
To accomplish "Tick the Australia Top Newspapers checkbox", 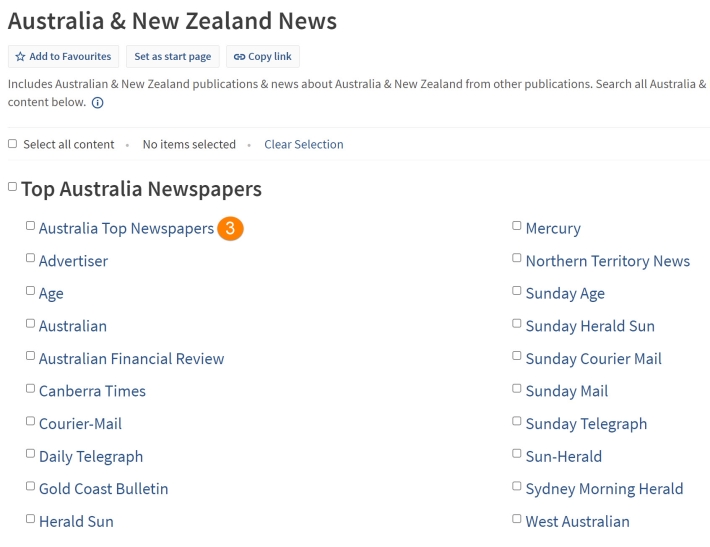I will coord(30,226).
